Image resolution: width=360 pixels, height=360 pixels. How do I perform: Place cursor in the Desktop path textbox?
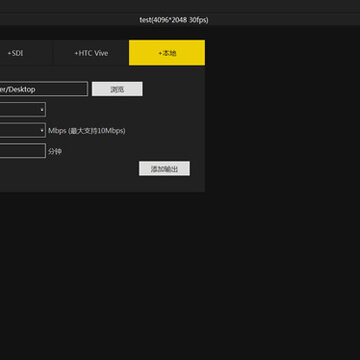44,89
